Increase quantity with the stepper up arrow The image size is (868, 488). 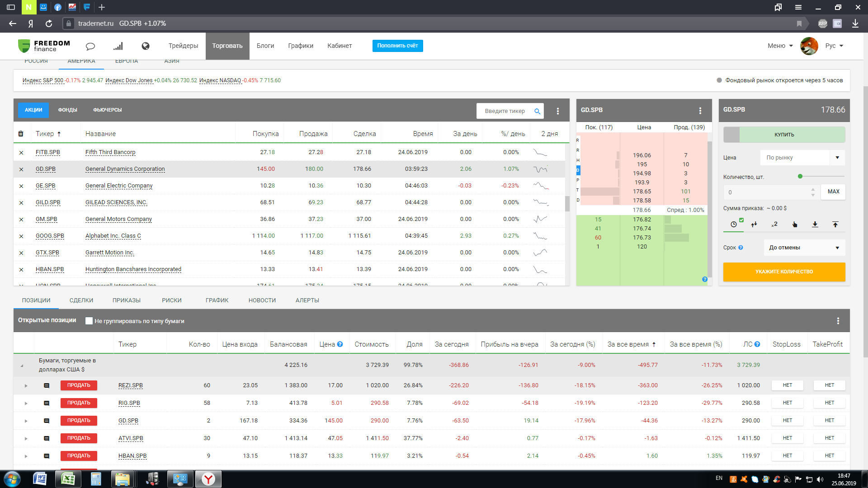pyautogui.click(x=813, y=189)
